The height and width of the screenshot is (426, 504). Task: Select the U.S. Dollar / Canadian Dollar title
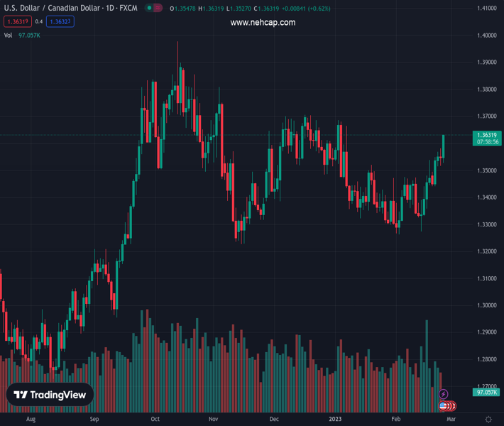[x=53, y=8]
